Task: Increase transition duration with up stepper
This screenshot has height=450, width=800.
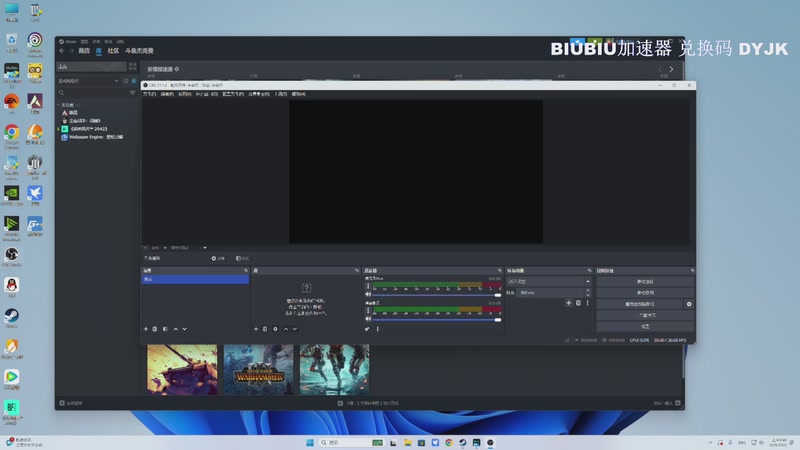Action: (x=588, y=291)
